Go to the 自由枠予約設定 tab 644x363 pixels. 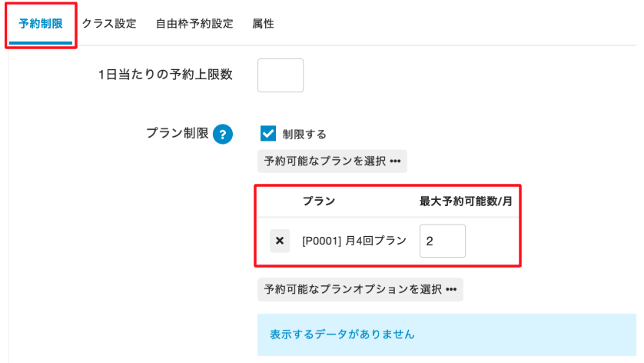(x=194, y=24)
